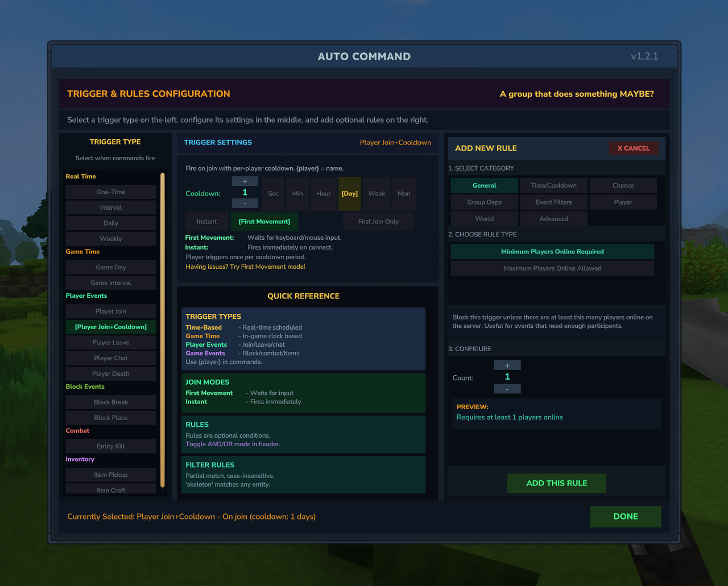This screenshot has height=586, width=728.
Task: Select Maximum Players Online Allowed rule type
Action: click(x=552, y=268)
